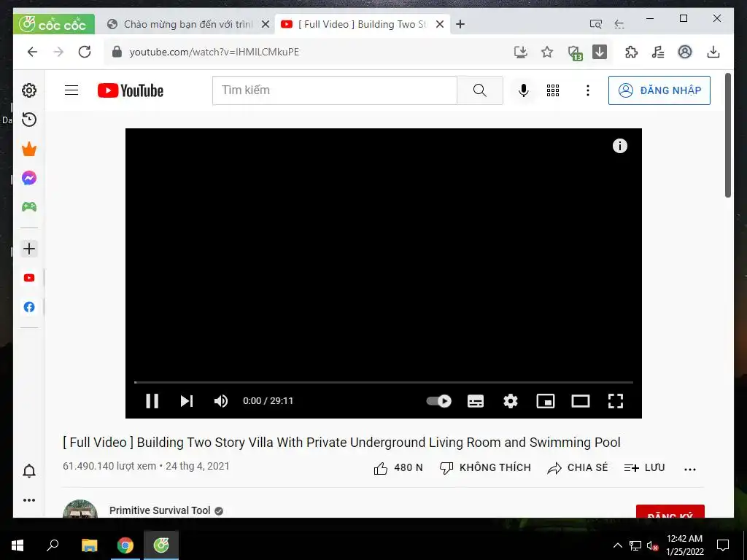Click the YouTube search magnifier button
The width and height of the screenshot is (747, 560).
pyautogui.click(x=480, y=90)
